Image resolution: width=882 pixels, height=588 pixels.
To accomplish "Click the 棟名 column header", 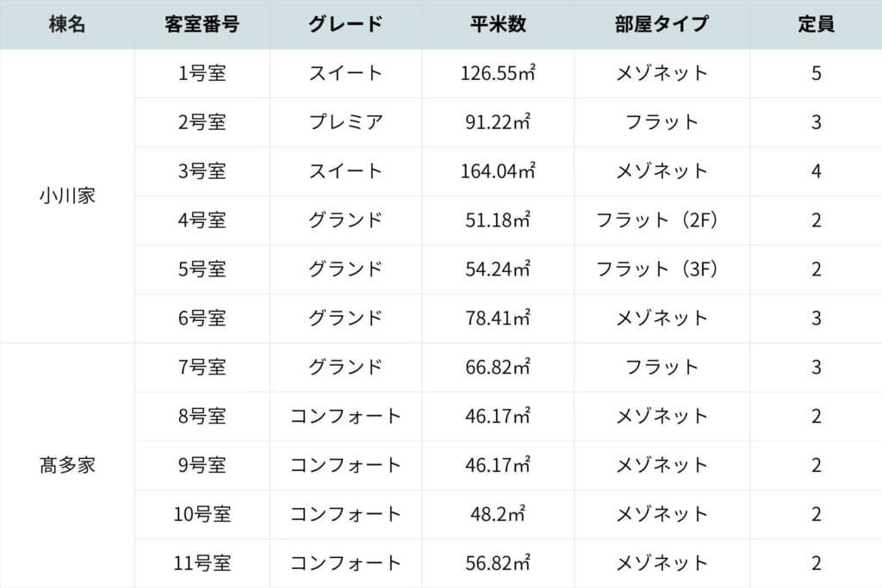I will [x=67, y=24].
